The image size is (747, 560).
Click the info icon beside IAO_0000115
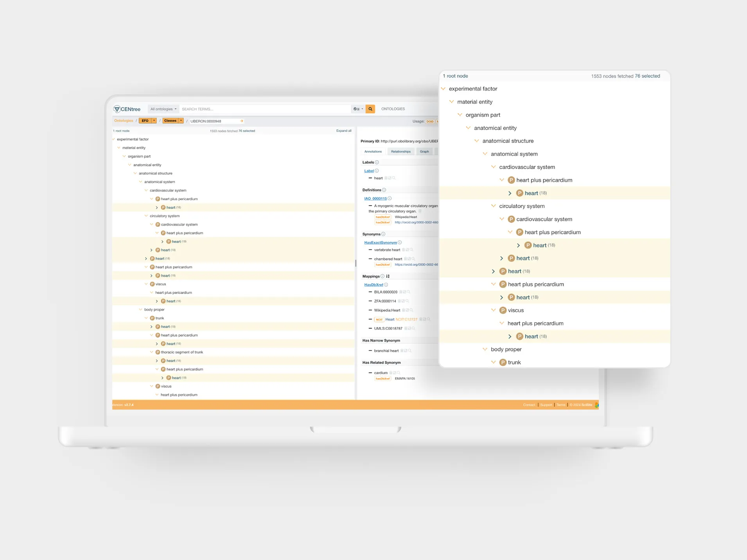point(390,199)
